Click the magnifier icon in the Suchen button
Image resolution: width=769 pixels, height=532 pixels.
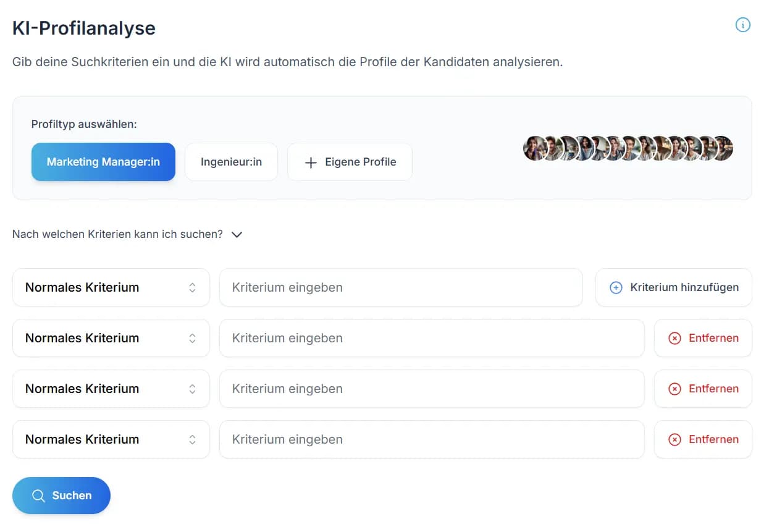(38, 496)
